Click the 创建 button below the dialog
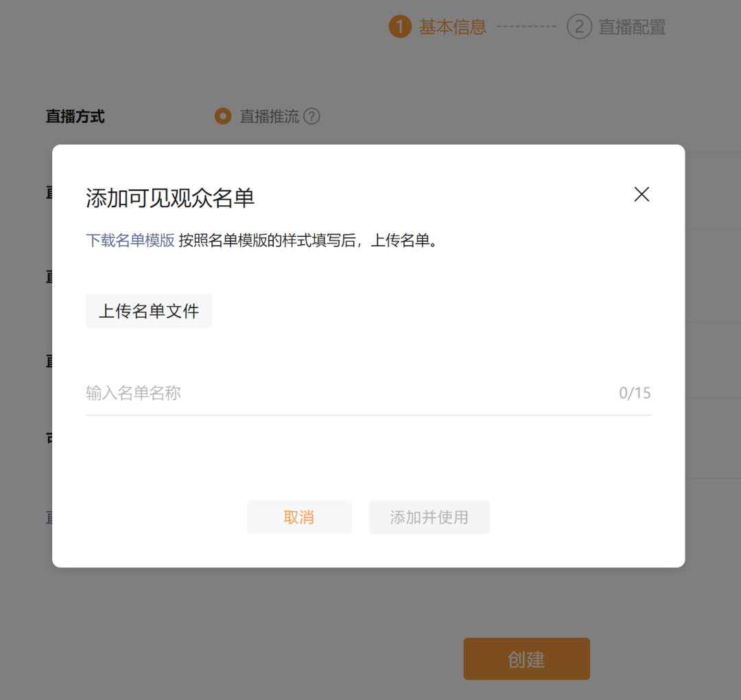 click(526, 659)
